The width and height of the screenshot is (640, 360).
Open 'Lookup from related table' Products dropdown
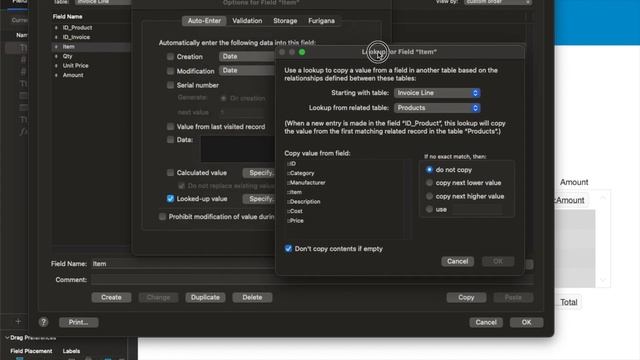437,108
